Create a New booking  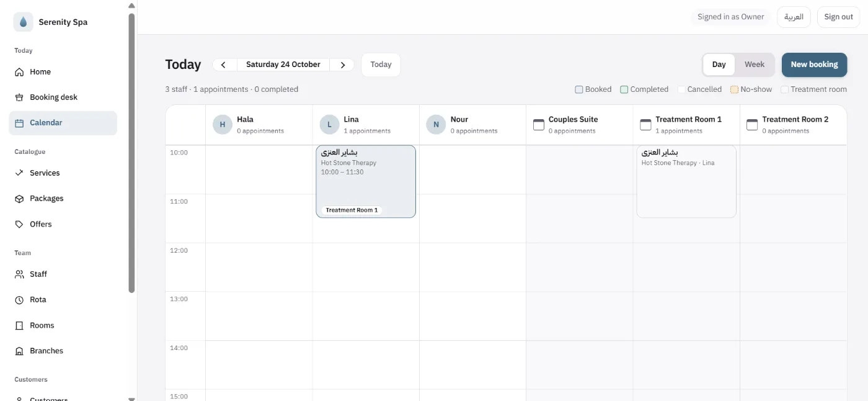pos(814,65)
